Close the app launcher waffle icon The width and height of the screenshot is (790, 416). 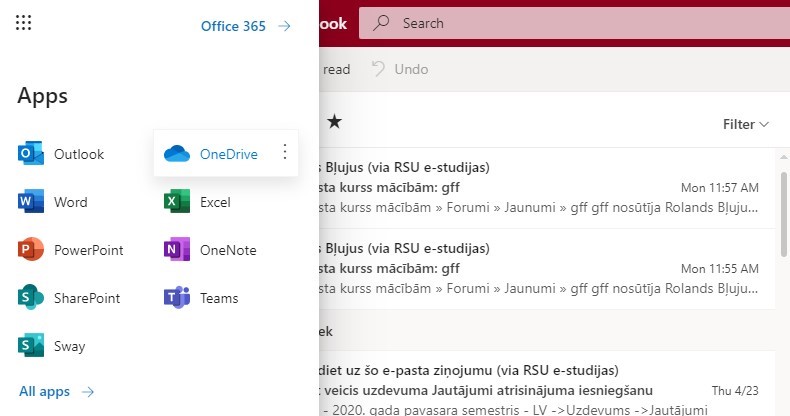point(24,23)
